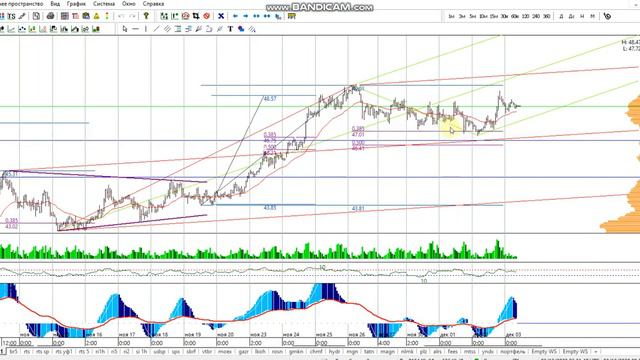Select the diagonal trend line tool
The height and width of the screenshot is (360, 640).
point(156,29)
